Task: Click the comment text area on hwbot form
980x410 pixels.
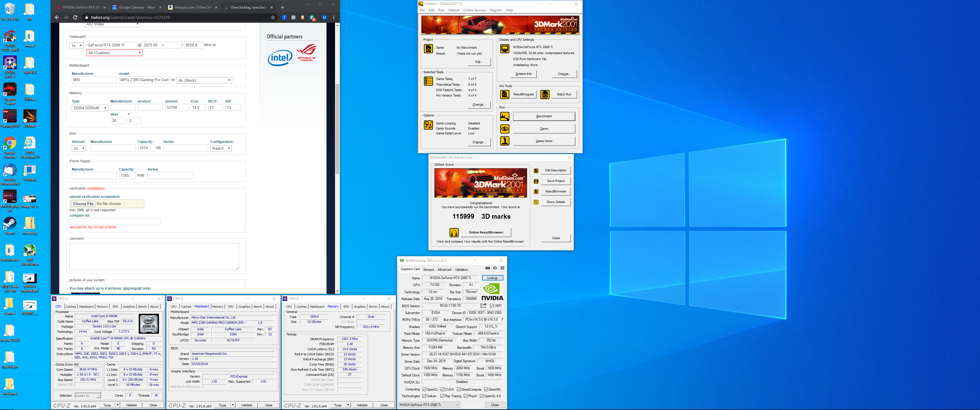Action: (x=154, y=257)
